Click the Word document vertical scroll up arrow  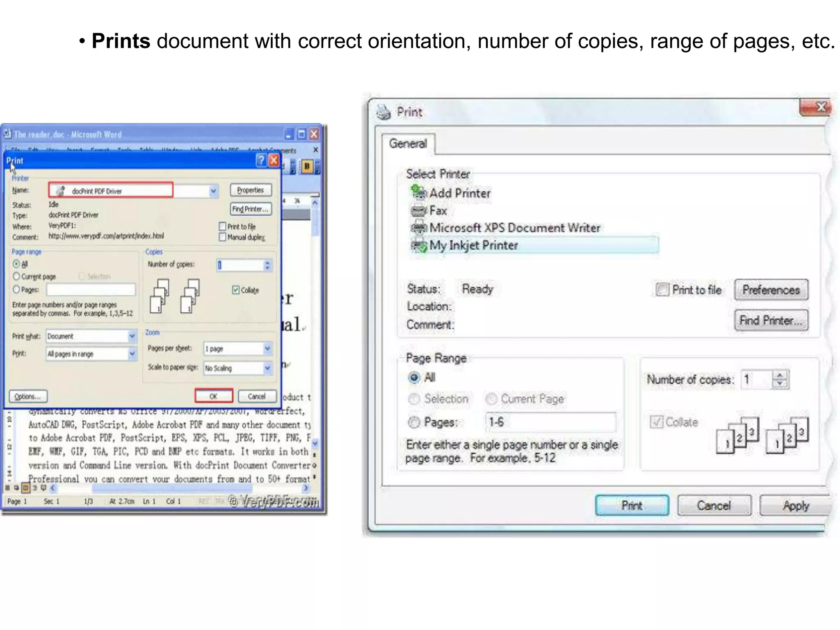[x=315, y=203]
